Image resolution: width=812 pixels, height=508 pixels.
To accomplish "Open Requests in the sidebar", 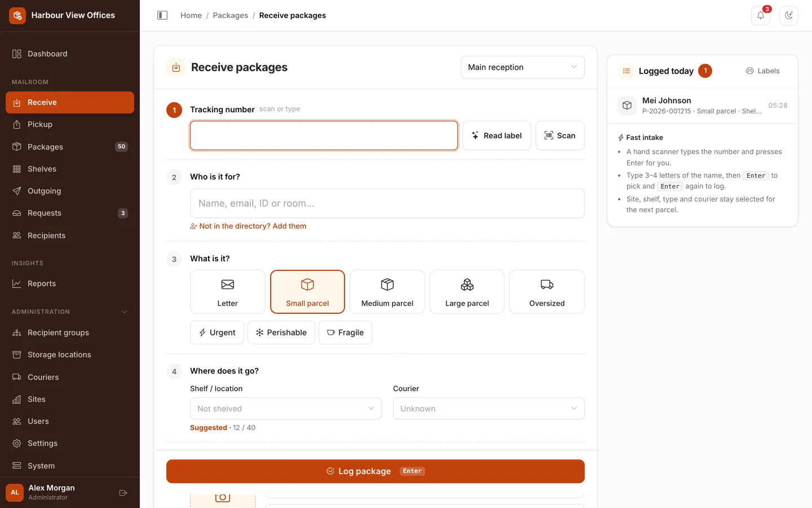I will tap(70, 213).
